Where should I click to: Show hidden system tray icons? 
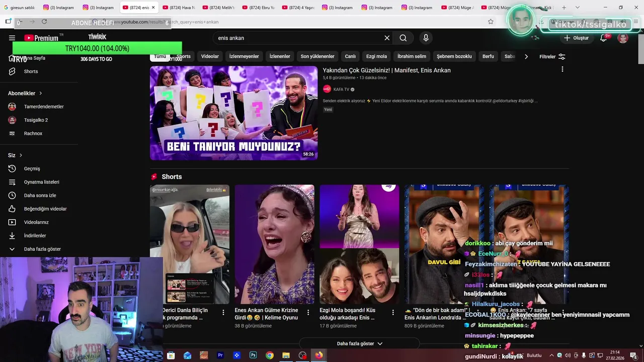point(551,355)
